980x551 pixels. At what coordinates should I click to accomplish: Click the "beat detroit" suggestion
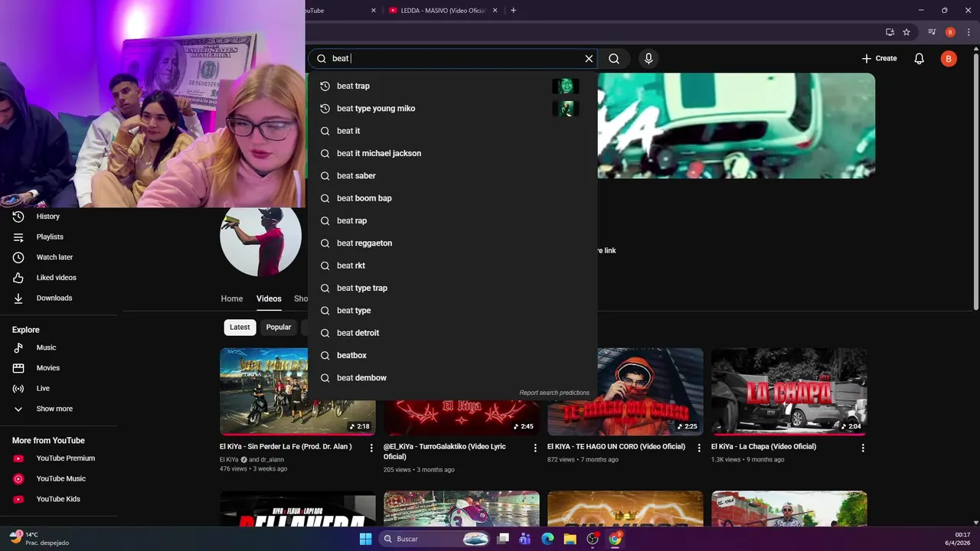[452, 333]
